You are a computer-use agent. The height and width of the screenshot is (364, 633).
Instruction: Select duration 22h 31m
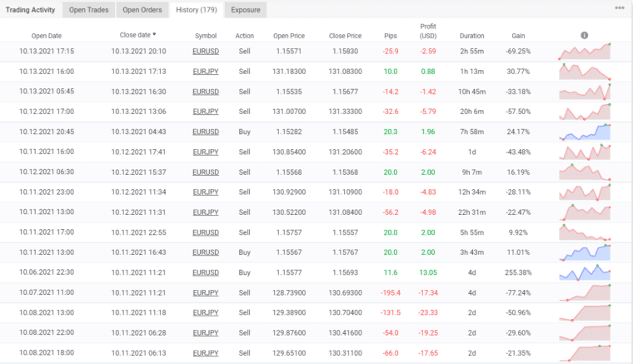pos(472,212)
